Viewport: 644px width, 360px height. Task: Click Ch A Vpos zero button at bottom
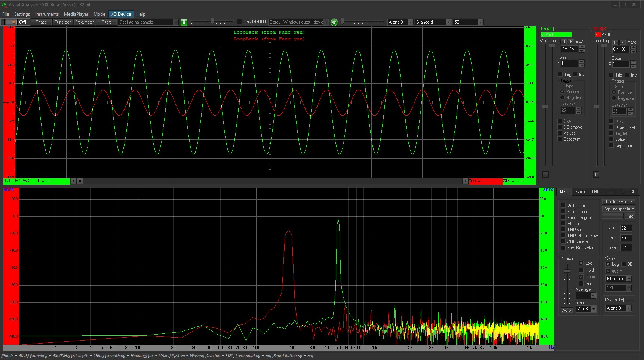point(545,175)
